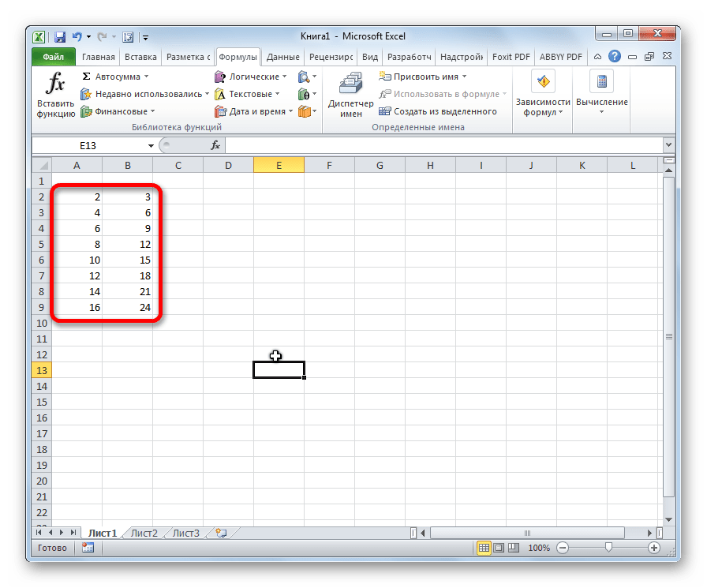Open the Excel Help question mark icon
The height and width of the screenshot is (588, 707).
(x=614, y=56)
